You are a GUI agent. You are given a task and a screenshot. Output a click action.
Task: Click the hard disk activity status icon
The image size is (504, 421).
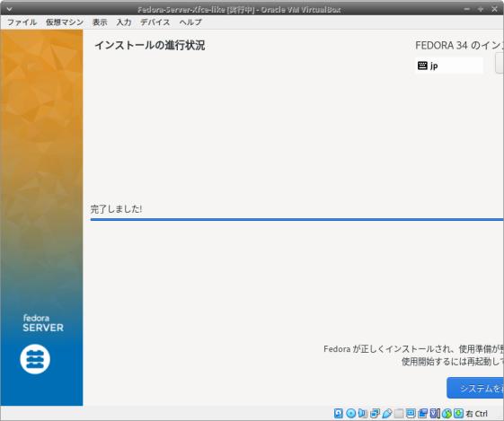tap(339, 413)
